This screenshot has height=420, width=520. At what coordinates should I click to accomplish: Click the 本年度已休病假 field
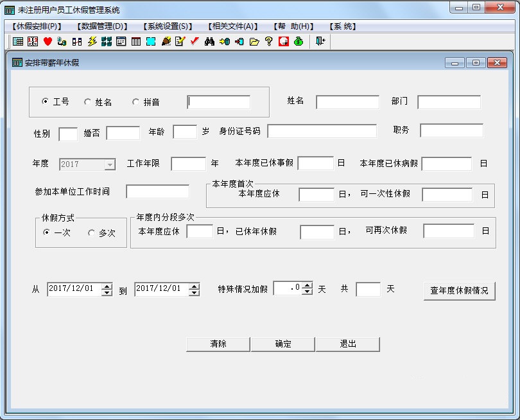click(x=447, y=164)
